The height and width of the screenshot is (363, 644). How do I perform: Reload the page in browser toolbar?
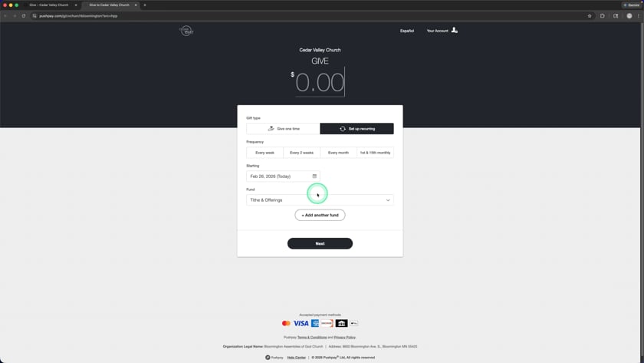pyautogui.click(x=24, y=16)
